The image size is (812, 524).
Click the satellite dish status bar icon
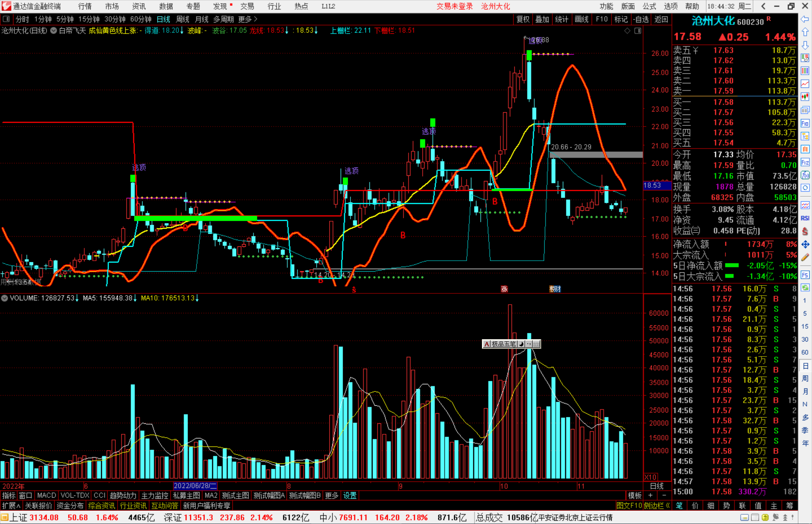pos(775,518)
